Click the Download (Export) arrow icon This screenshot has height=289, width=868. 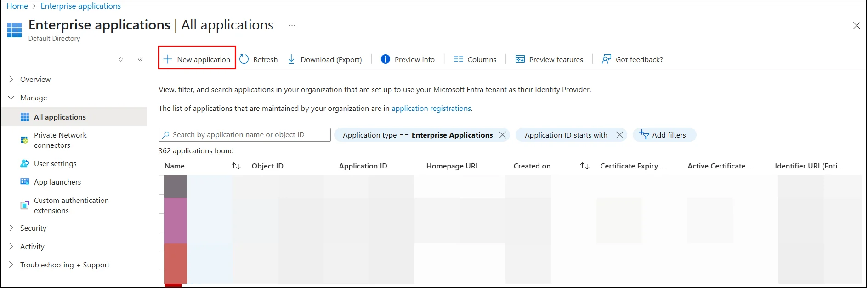coord(291,59)
